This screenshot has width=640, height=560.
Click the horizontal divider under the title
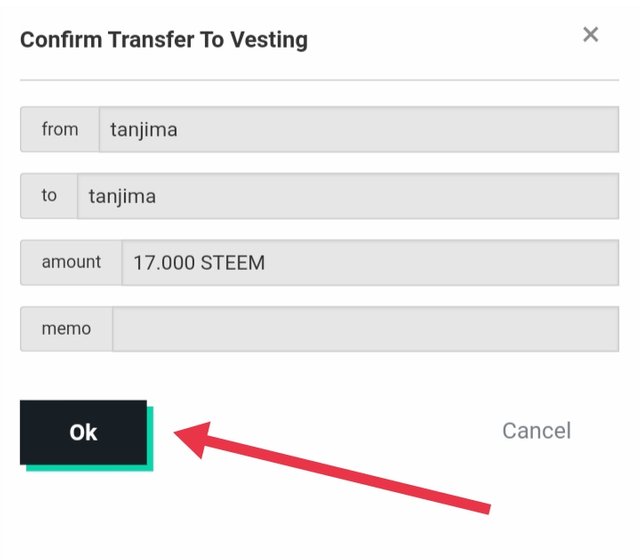pyautogui.click(x=320, y=80)
